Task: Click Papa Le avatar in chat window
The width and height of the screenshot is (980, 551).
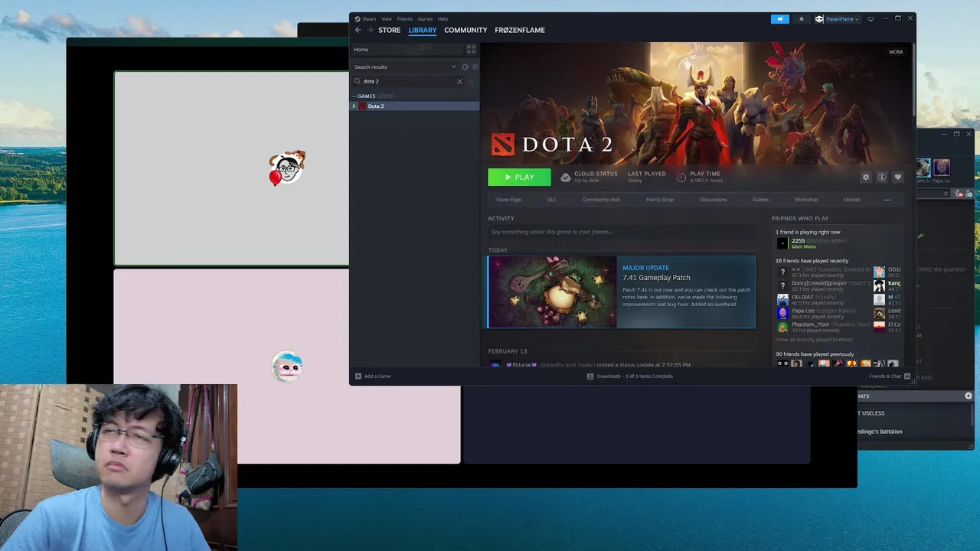Action: point(942,167)
